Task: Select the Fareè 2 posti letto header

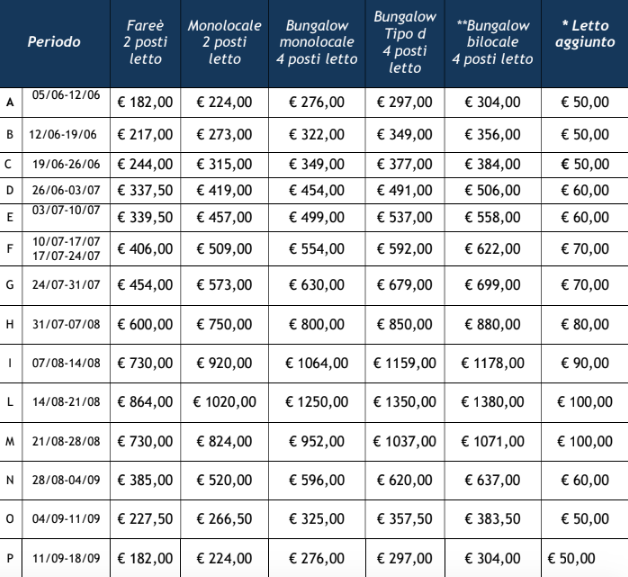Action: click(x=145, y=42)
